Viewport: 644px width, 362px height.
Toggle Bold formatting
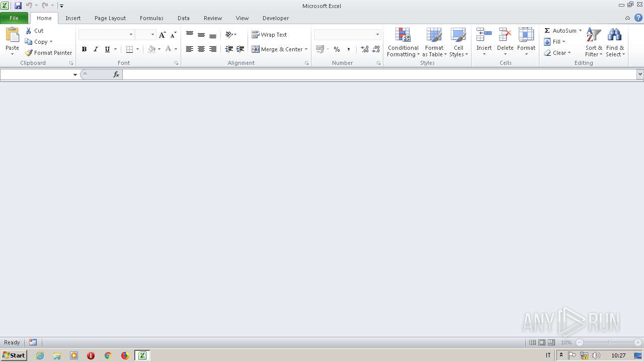84,49
